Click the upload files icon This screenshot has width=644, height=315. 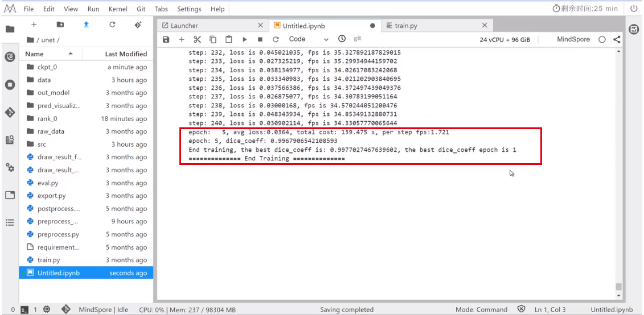pos(86,24)
